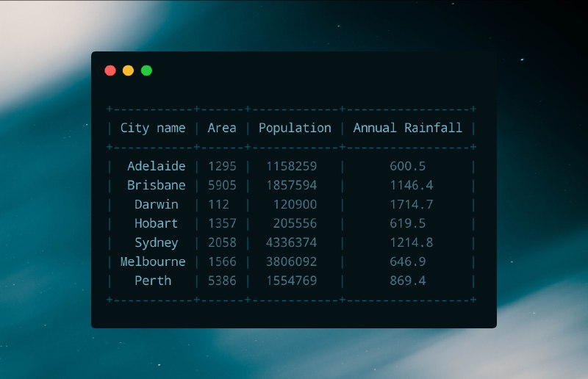The width and height of the screenshot is (588, 379).
Task: Select Perth's area value 5386
Action: pos(223,281)
